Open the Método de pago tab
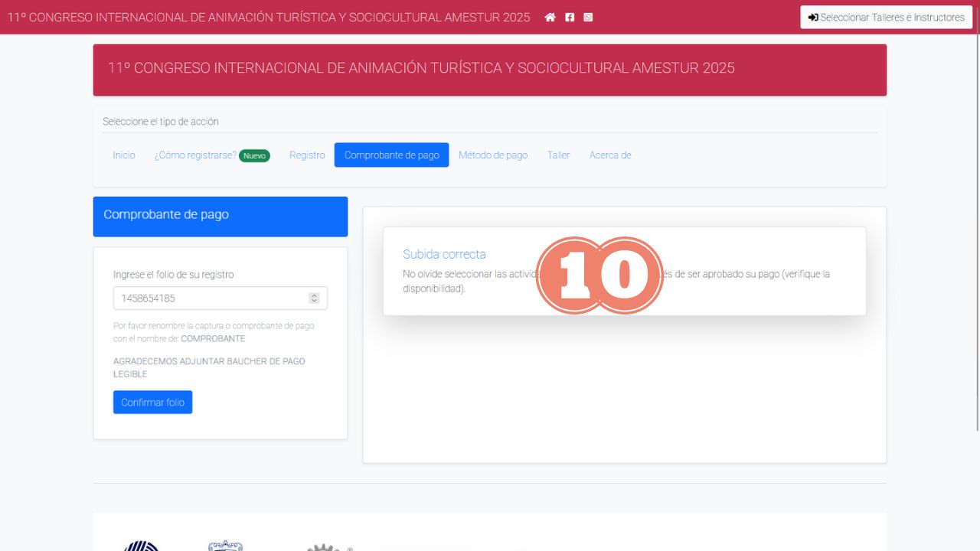This screenshot has width=980, height=551. [x=493, y=155]
